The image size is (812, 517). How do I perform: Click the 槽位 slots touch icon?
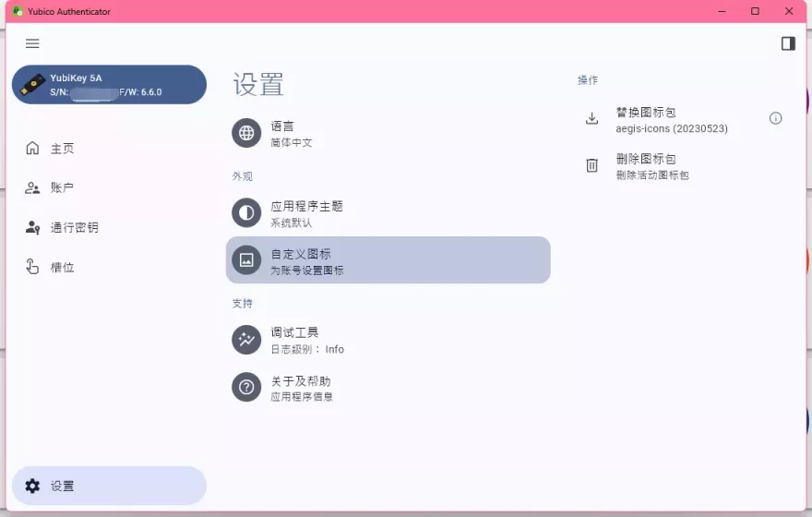(x=33, y=267)
